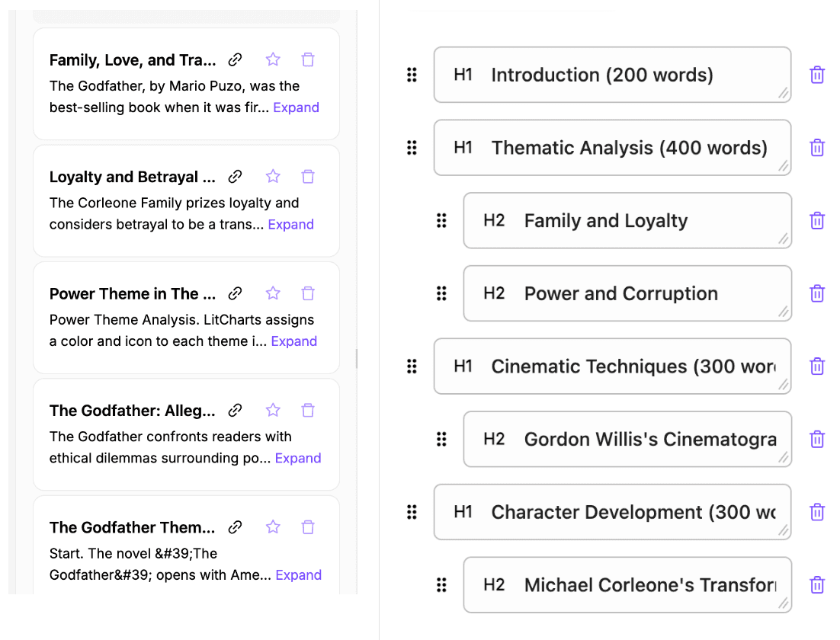Expand the Power Theme Analysis text
Screen dimensions: 840x640
[293, 341]
